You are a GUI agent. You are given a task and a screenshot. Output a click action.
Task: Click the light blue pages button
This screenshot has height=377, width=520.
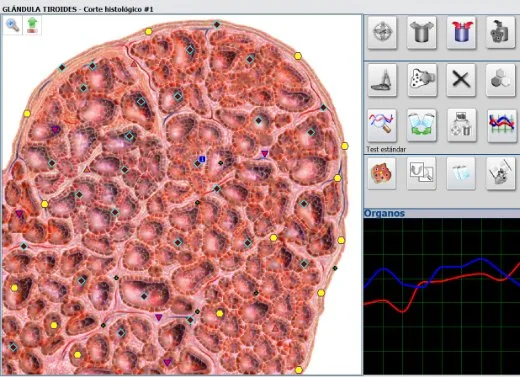tap(461, 173)
